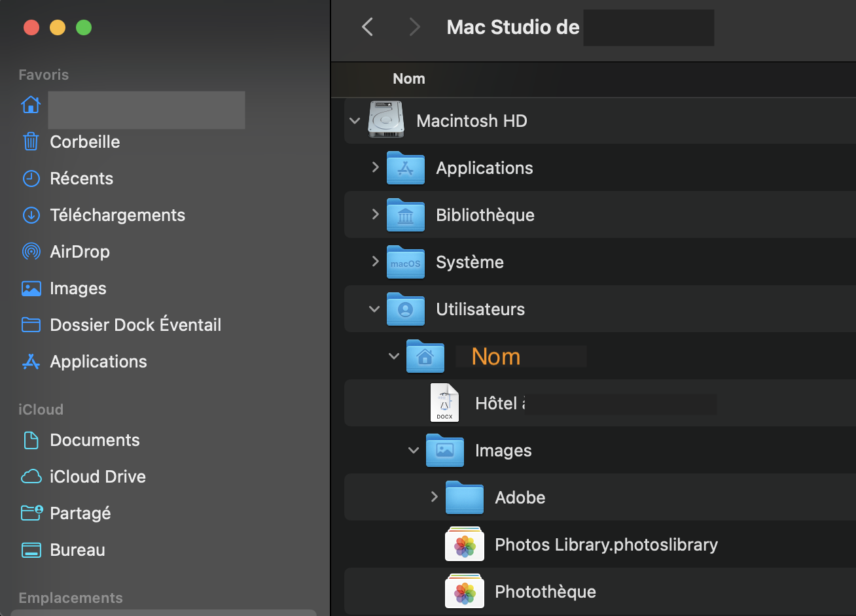856x616 pixels.
Task: Select the Bureau desktop item
Action: (77, 550)
